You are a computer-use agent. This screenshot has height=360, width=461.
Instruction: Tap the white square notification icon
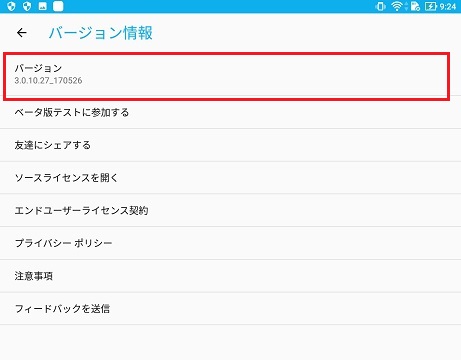(x=58, y=6)
